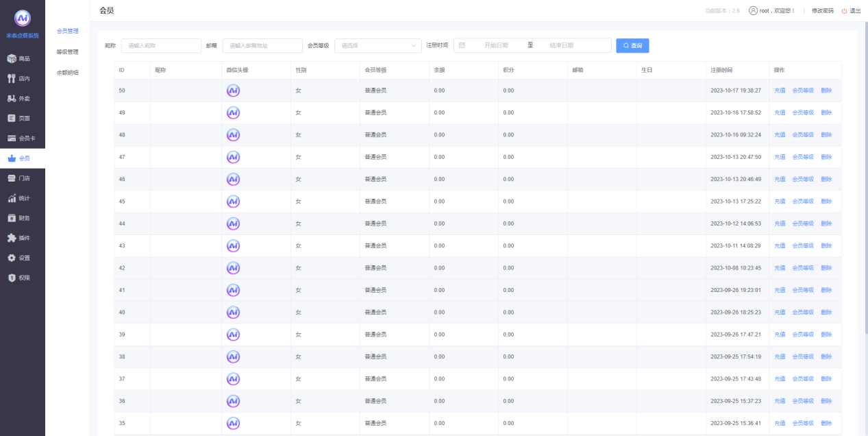Switch to 等级管理 submenu
This screenshot has height=436, width=868.
67,52
